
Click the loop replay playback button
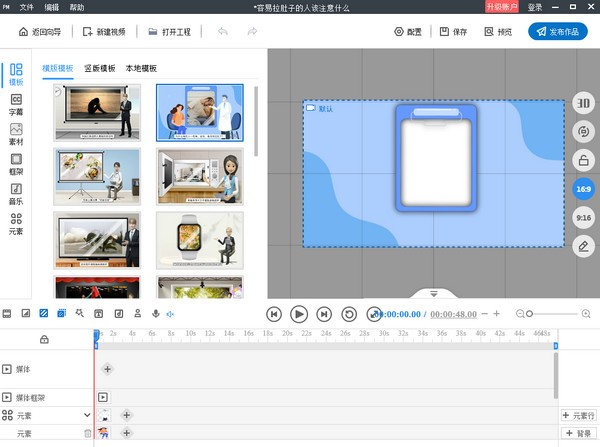[x=348, y=314]
